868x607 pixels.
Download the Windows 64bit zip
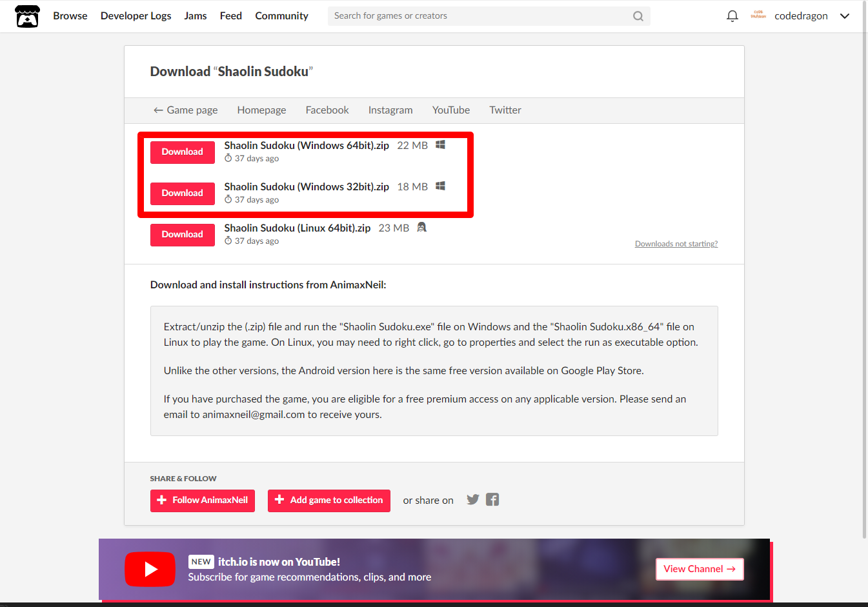(x=183, y=152)
